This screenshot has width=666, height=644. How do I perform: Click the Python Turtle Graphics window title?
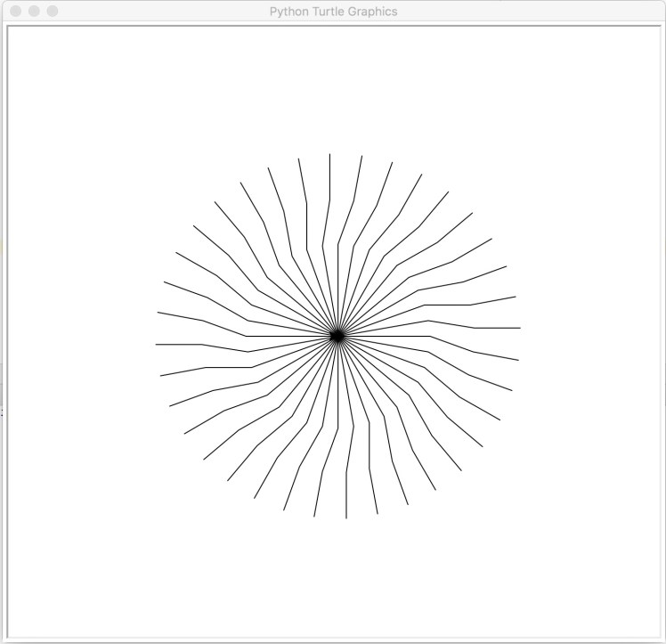(x=333, y=12)
